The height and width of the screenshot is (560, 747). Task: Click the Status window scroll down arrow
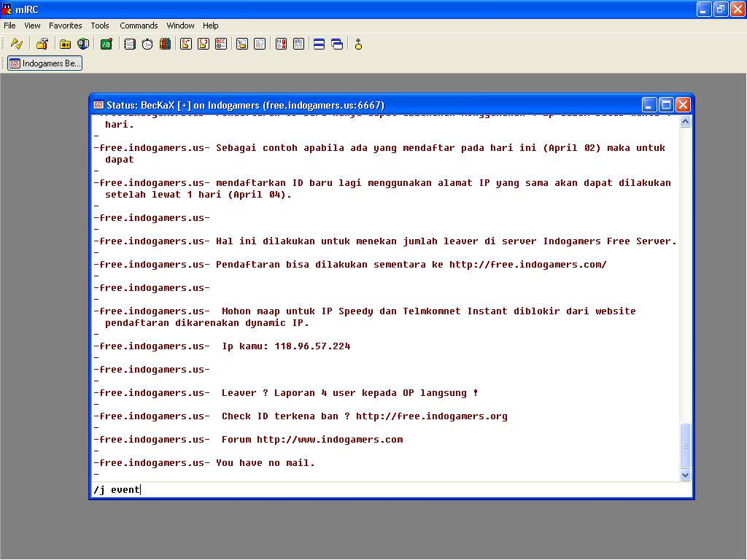pos(685,475)
